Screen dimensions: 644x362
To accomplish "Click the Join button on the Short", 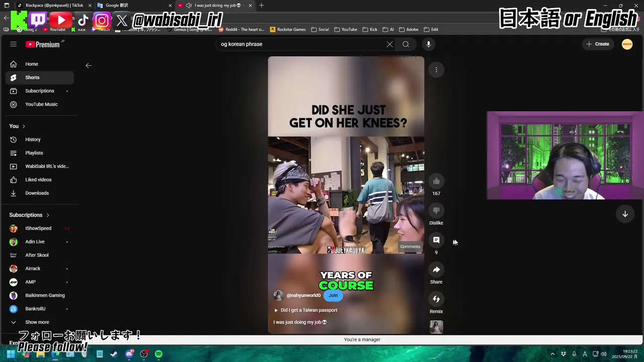I will pos(333,296).
